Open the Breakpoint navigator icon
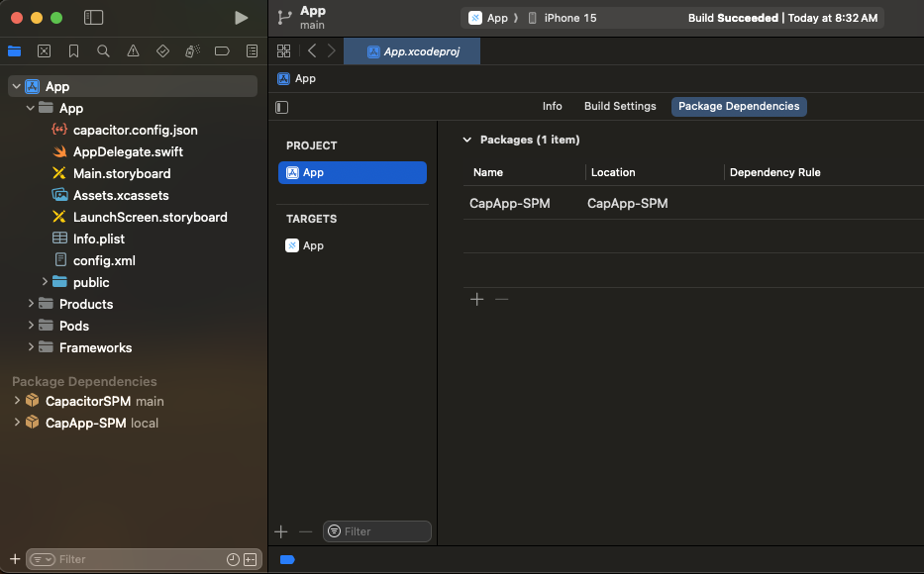 tap(222, 50)
